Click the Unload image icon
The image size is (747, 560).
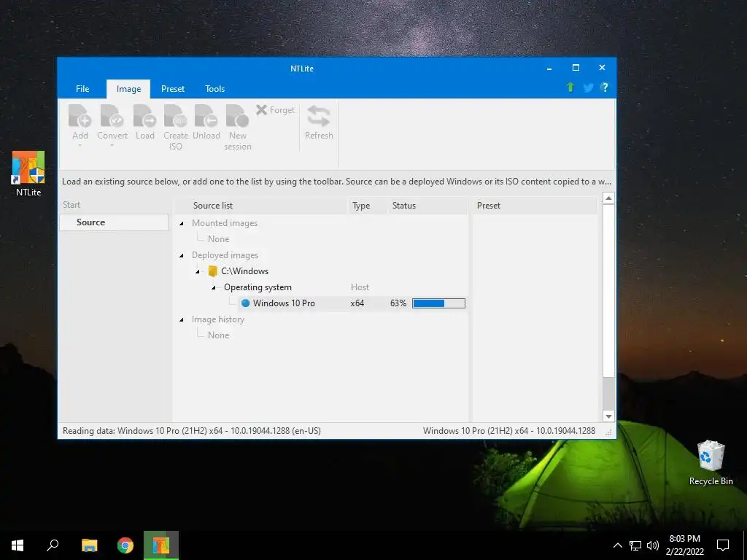coord(206,116)
